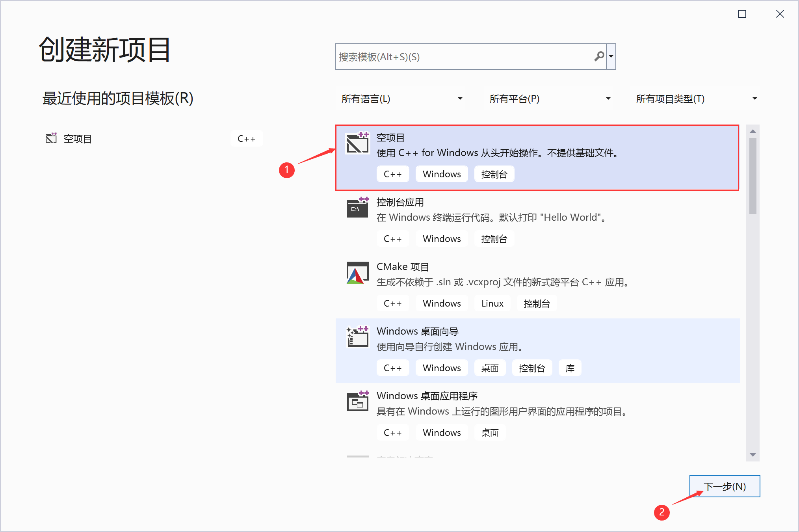799x532 pixels.
Task: Click the Empty Project template icon
Action: click(x=357, y=143)
